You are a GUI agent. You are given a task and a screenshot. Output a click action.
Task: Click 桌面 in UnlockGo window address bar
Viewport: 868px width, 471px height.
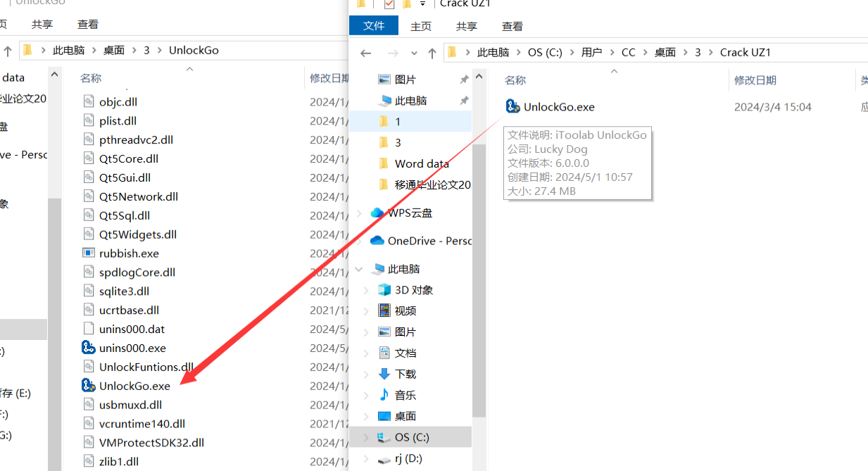pos(114,51)
